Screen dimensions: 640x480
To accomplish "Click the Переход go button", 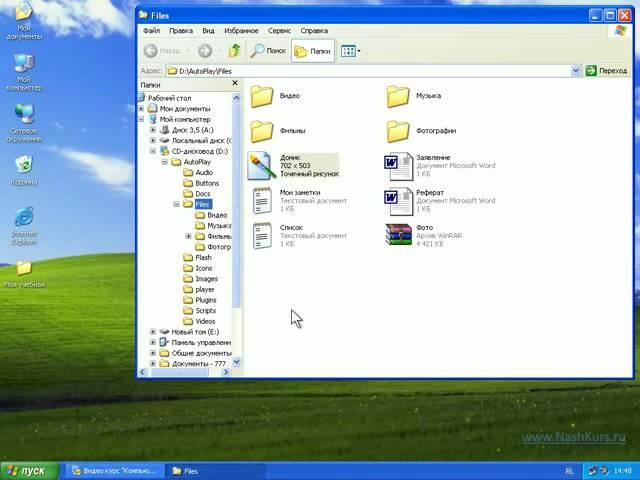I will point(606,71).
